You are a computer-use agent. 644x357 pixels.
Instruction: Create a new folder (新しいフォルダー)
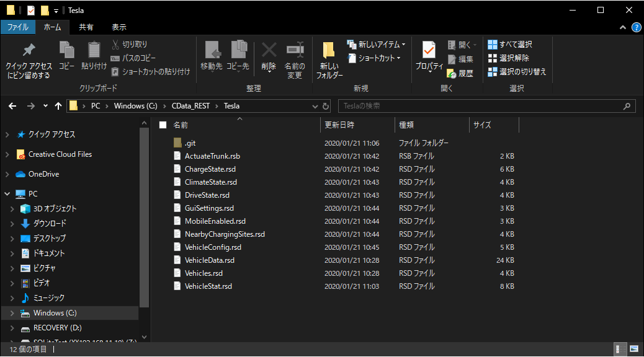(329, 60)
